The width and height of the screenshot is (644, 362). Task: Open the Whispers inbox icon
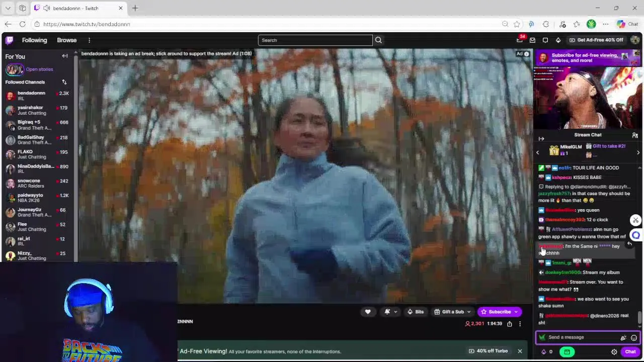[532, 40]
